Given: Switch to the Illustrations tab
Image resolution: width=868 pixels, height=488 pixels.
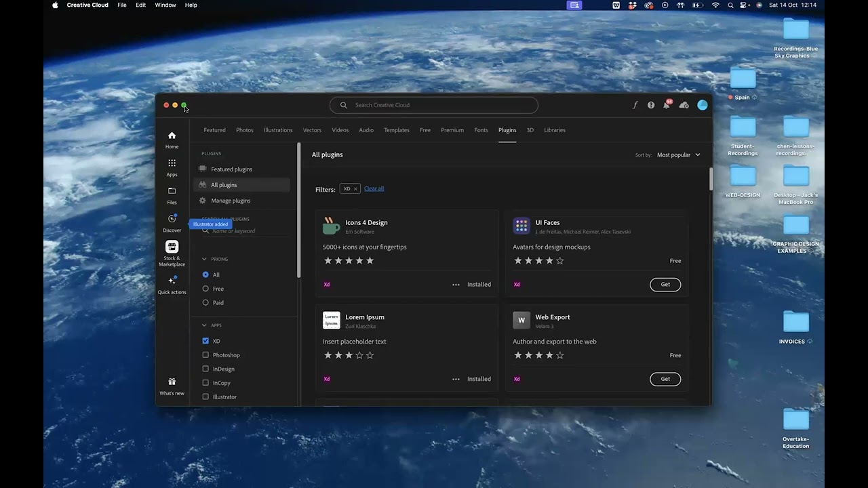Looking at the screenshot, I should click(278, 130).
